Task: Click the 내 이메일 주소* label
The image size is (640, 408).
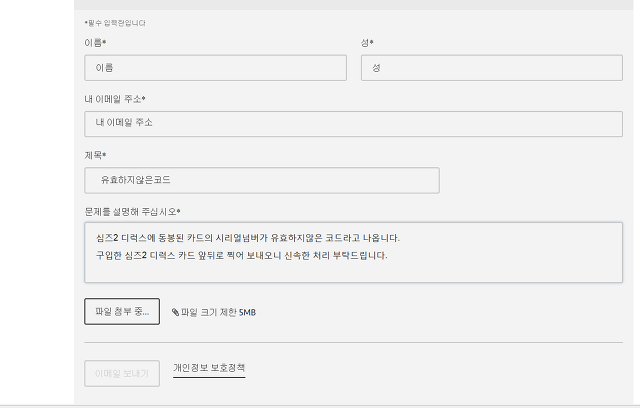Action: click(115, 98)
